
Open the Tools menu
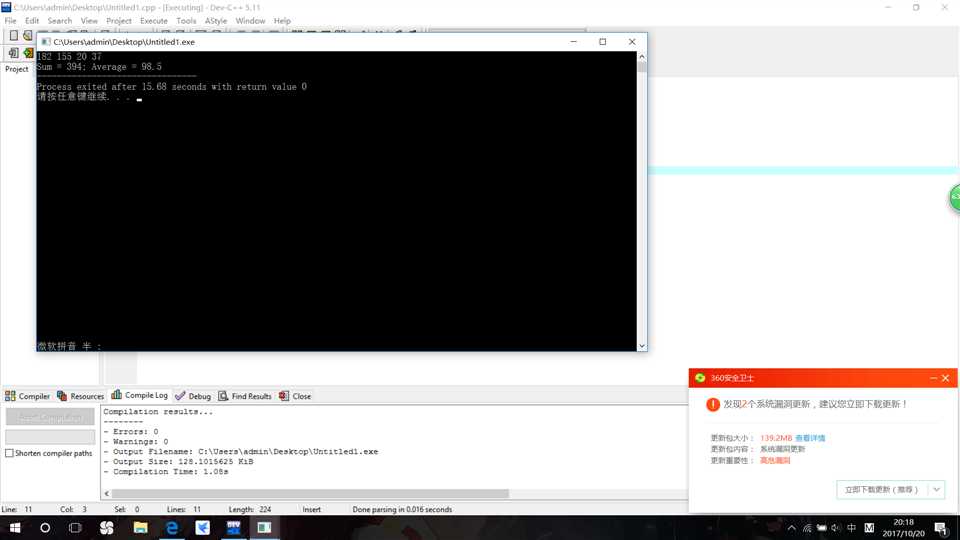(x=186, y=21)
